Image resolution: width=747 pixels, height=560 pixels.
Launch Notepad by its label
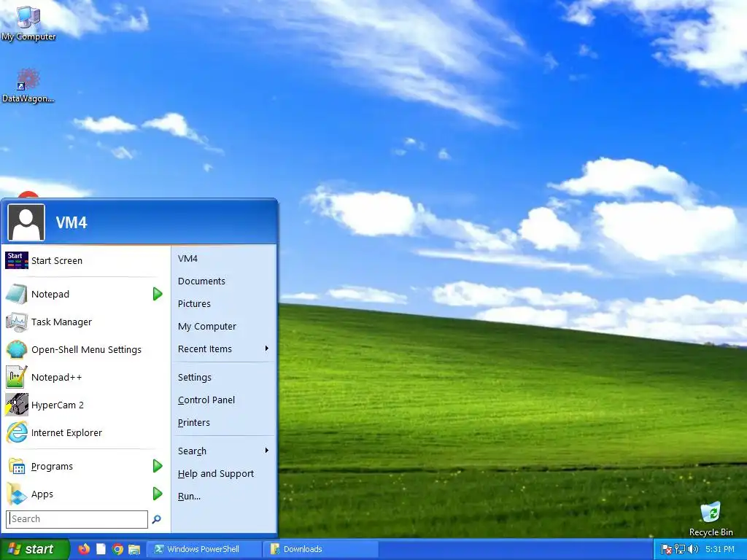pyautogui.click(x=50, y=294)
